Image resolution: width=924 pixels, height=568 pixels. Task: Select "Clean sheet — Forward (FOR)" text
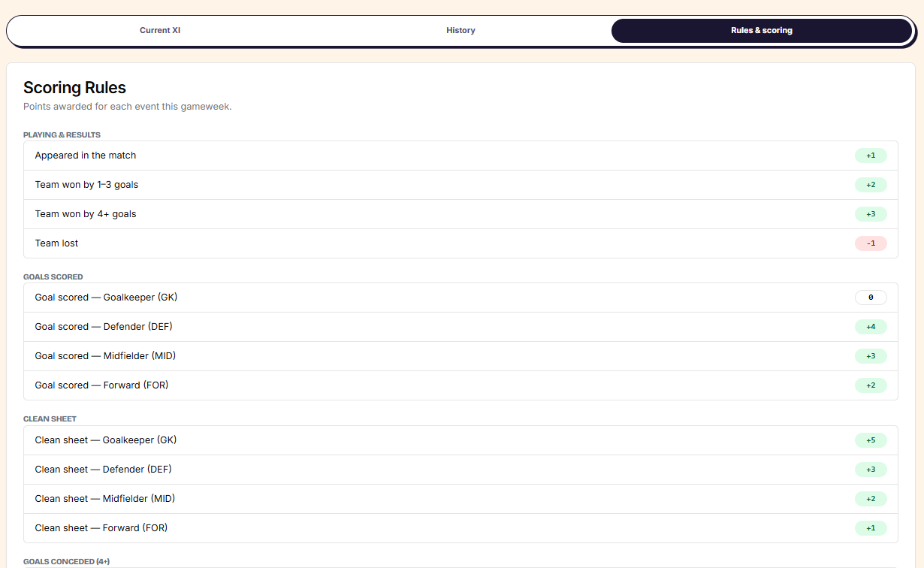click(x=101, y=528)
